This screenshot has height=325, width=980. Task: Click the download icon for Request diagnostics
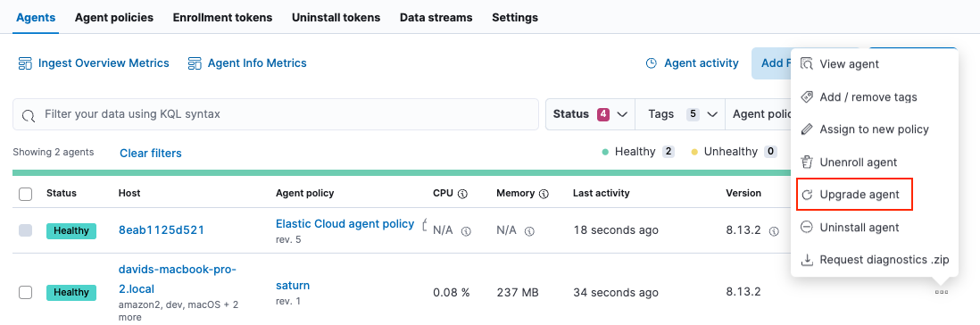pyautogui.click(x=807, y=259)
